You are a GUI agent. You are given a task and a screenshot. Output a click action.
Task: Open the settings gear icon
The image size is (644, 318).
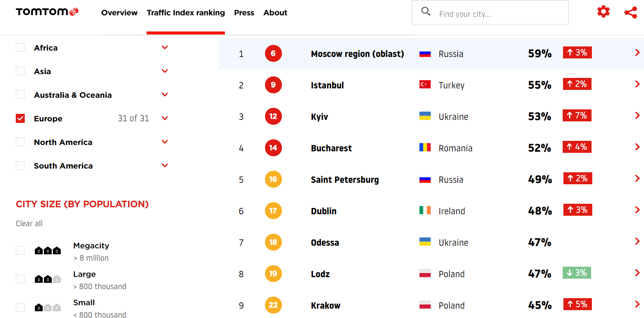(603, 12)
